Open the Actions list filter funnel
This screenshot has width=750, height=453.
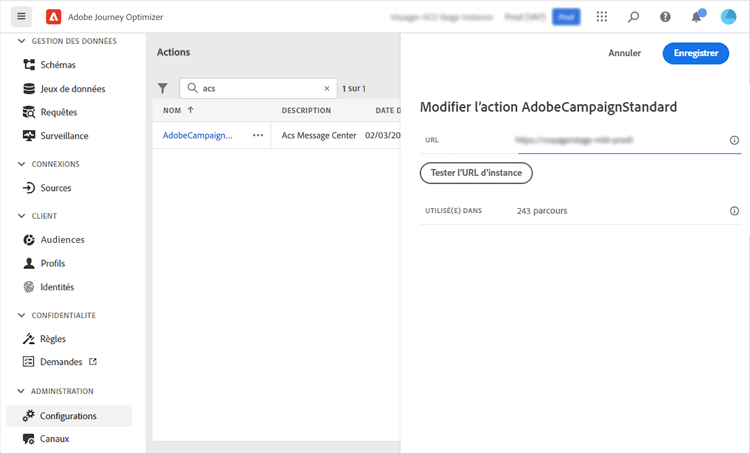click(x=163, y=88)
